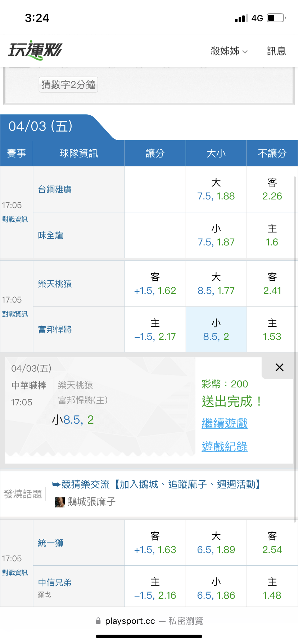This screenshot has width=298, height=644.
Task: Open the 訊息 messages menu
Action: pos(276,51)
